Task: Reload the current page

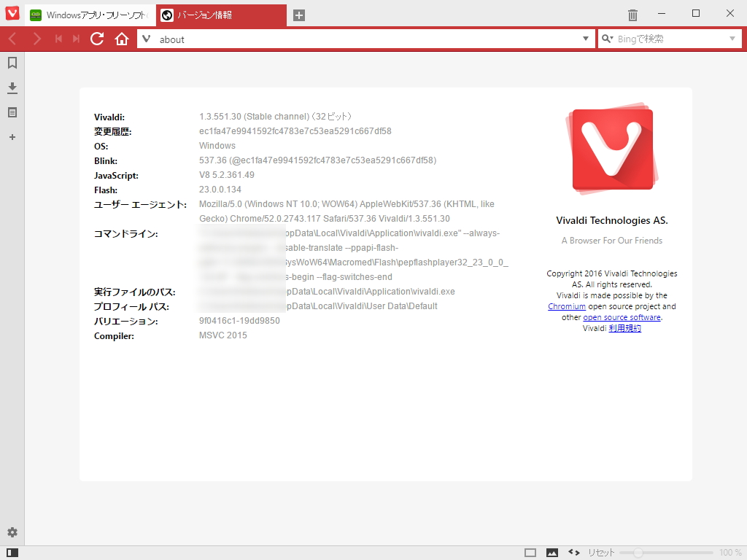Action: (x=97, y=39)
